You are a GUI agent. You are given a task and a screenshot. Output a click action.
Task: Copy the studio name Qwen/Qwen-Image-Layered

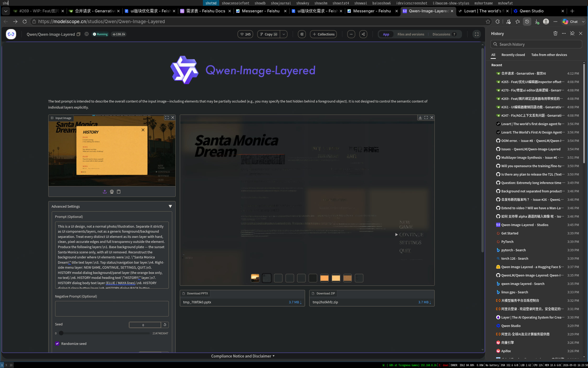point(78,34)
